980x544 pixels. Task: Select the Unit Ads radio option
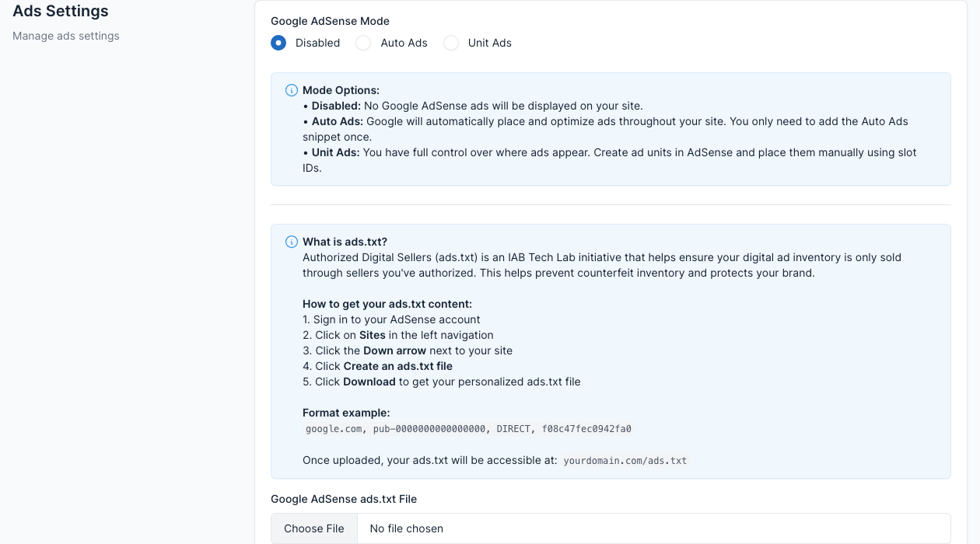(x=451, y=43)
